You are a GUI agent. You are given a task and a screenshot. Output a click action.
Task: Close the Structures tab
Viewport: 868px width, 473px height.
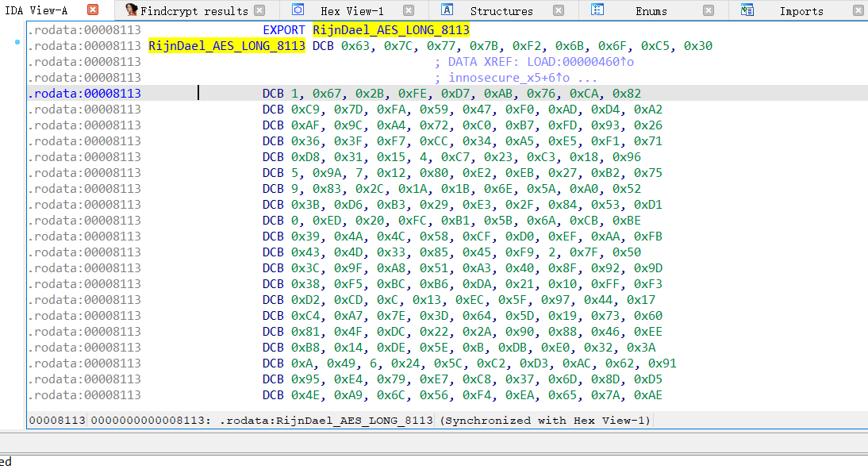point(559,10)
